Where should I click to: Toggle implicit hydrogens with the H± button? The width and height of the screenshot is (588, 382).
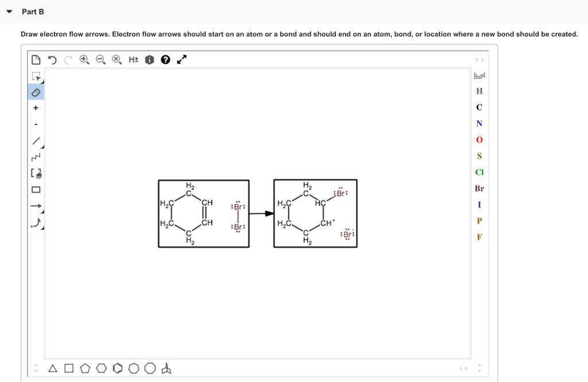[x=133, y=59]
